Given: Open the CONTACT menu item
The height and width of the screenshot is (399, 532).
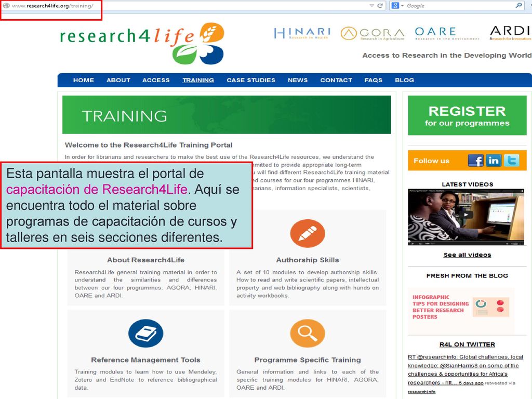Looking at the screenshot, I should 336,80.
